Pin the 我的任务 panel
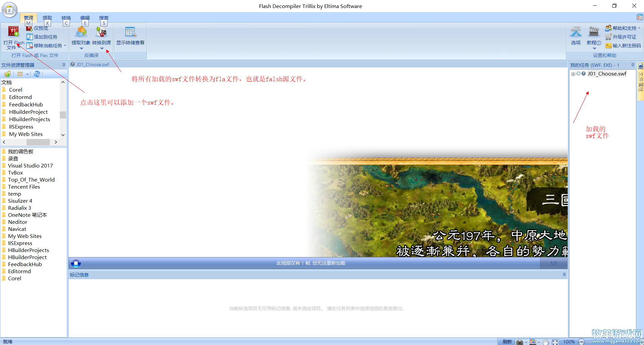 (x=633, y=65)
